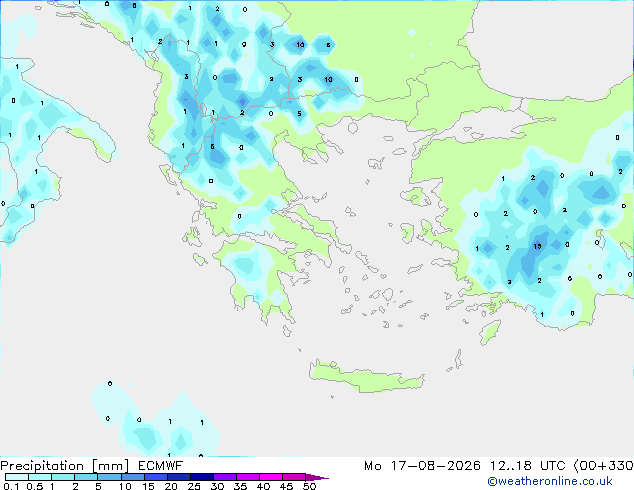This screenshot has height=490, width=634.
Task: Click the 20–25 mm legend swatch
Action: (178, 477)
